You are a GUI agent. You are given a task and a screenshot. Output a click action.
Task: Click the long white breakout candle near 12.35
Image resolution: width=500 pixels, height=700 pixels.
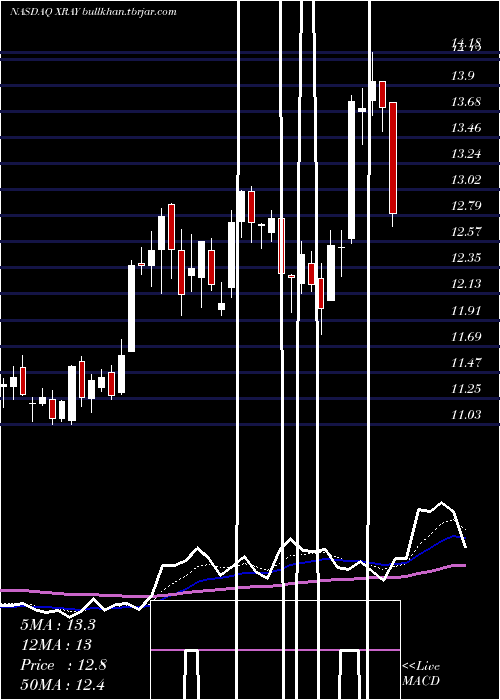(132, 308)
